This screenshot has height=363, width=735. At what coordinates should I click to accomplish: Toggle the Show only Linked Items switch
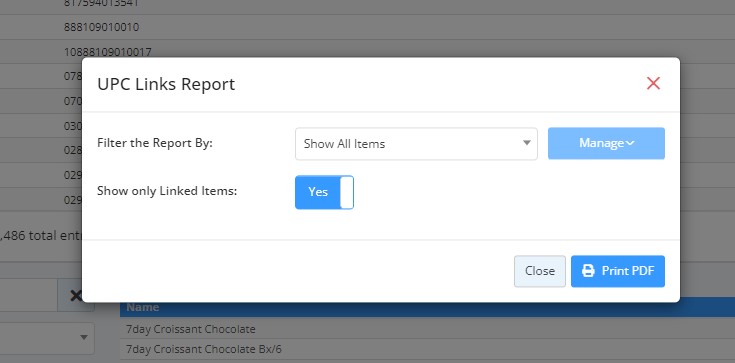coord(324,192)
